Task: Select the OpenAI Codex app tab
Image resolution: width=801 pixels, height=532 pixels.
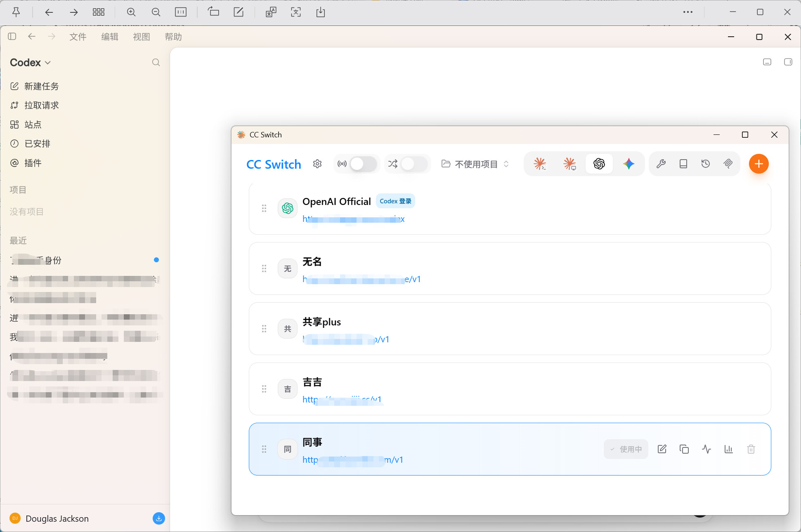Action: pyautogui.click(x=599, y=164)
